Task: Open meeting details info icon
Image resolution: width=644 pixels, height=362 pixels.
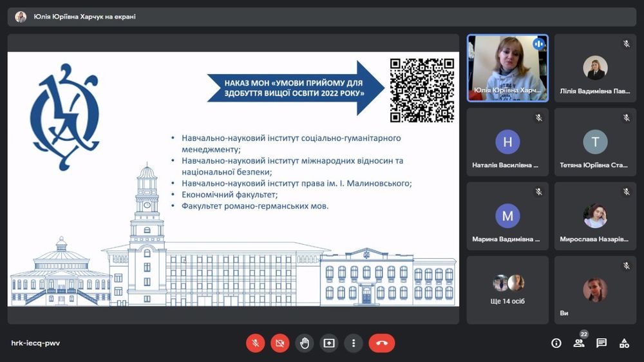Action: point(556,343)
